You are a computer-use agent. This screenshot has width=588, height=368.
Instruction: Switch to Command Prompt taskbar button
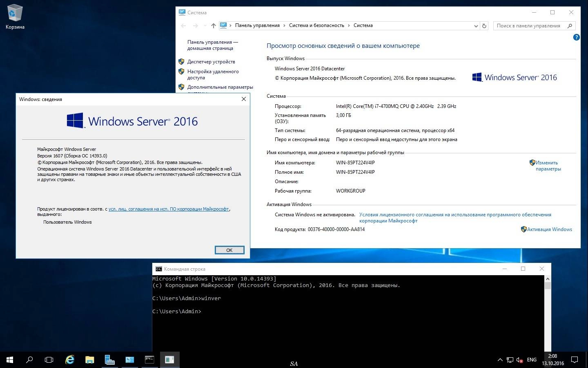coord(149,360)
